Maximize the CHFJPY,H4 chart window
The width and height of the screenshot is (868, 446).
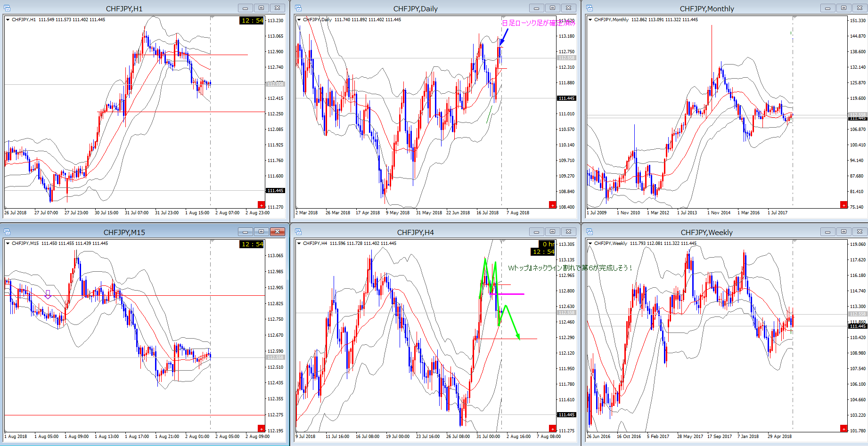pyautogui.click(x=552, y=232)
